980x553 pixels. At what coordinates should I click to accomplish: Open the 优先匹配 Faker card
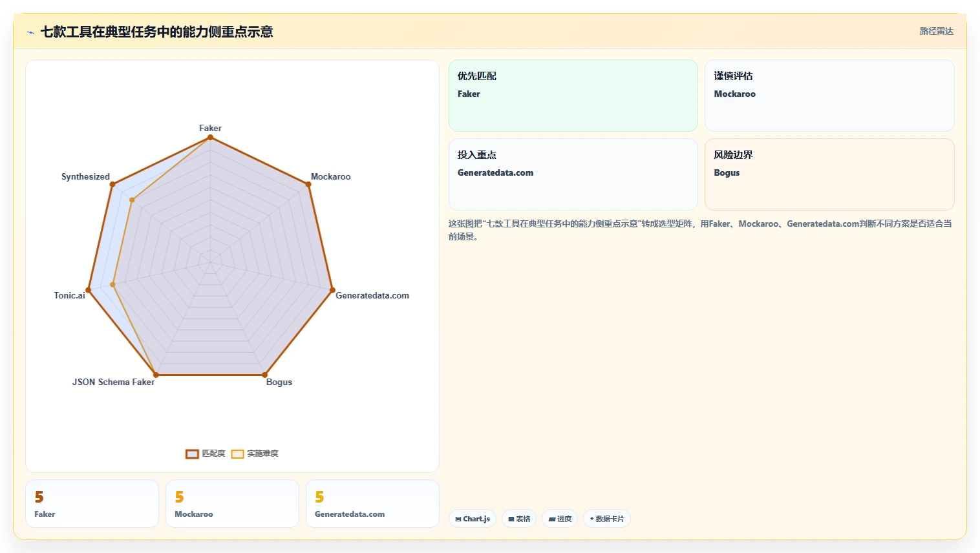[x=573, y=96]
